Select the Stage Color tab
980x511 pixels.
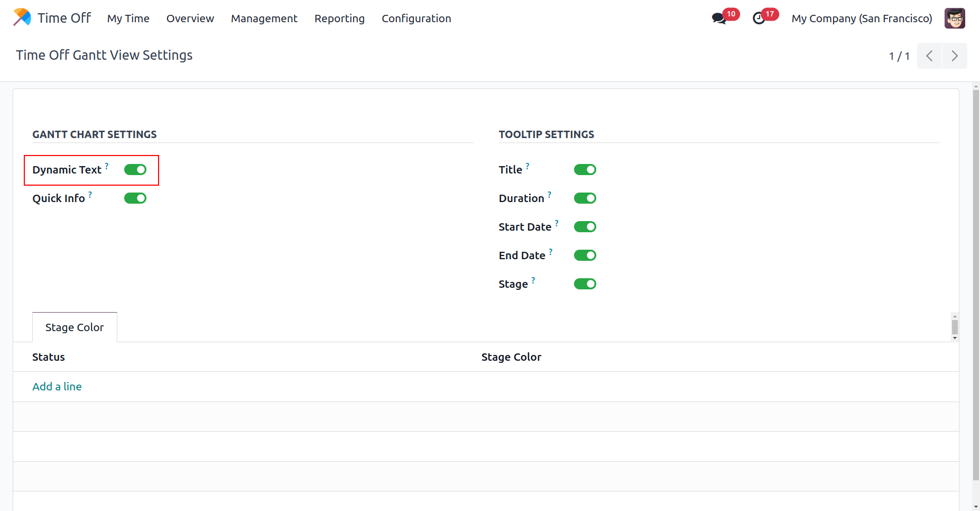(x=75, y=327)
